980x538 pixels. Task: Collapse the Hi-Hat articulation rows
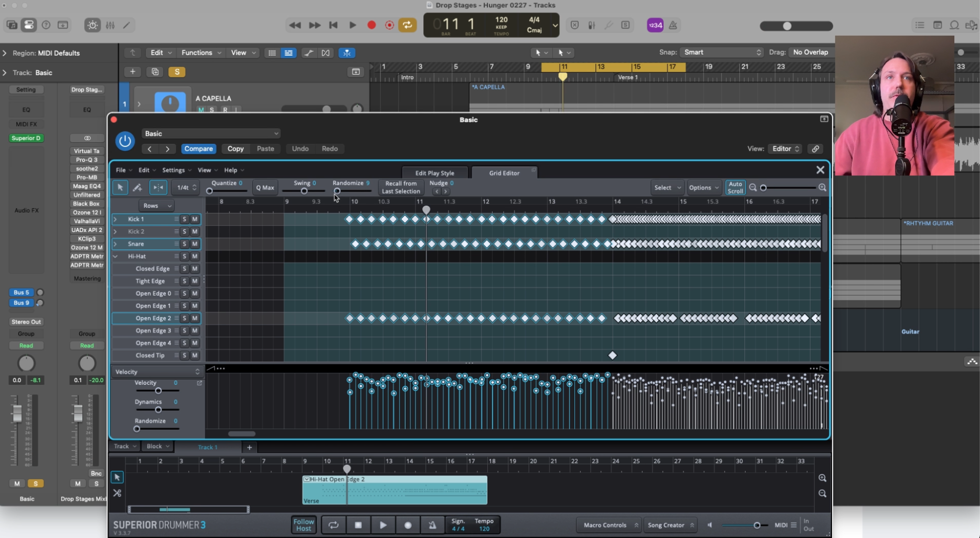click(x=115, y=256)
